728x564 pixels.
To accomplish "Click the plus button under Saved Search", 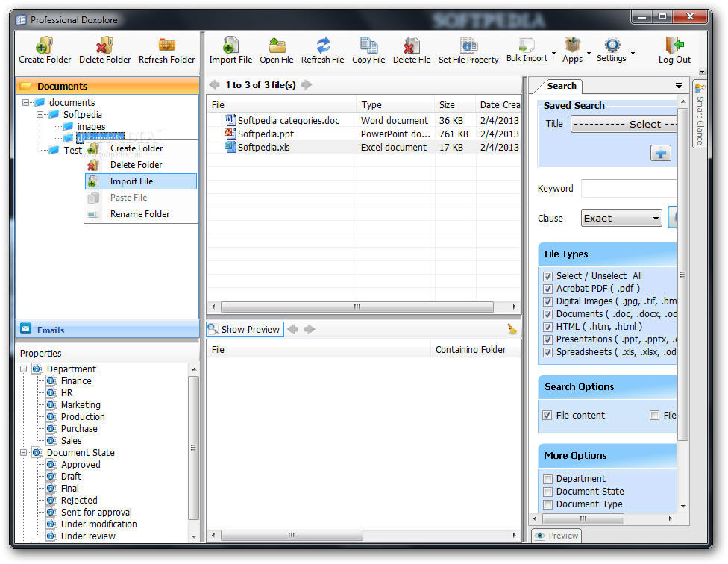I will 661,153.
